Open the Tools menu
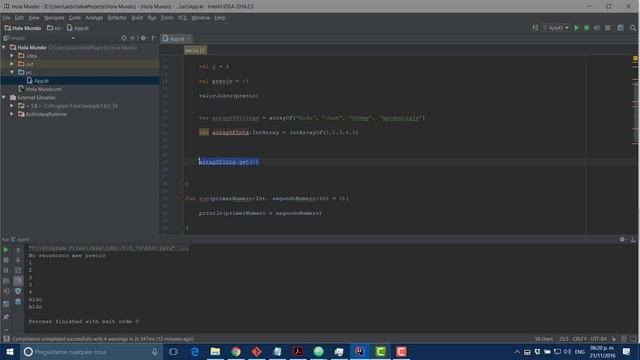The image size is (640, 360). [167, 18]
